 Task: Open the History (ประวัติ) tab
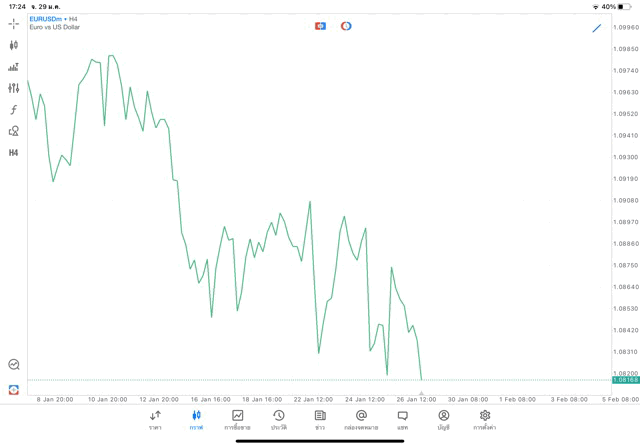click(x=278, y=420)
